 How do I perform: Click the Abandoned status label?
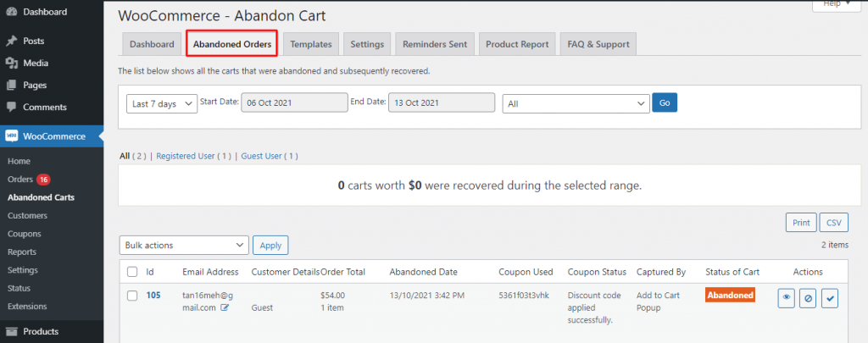pos(730,295)
